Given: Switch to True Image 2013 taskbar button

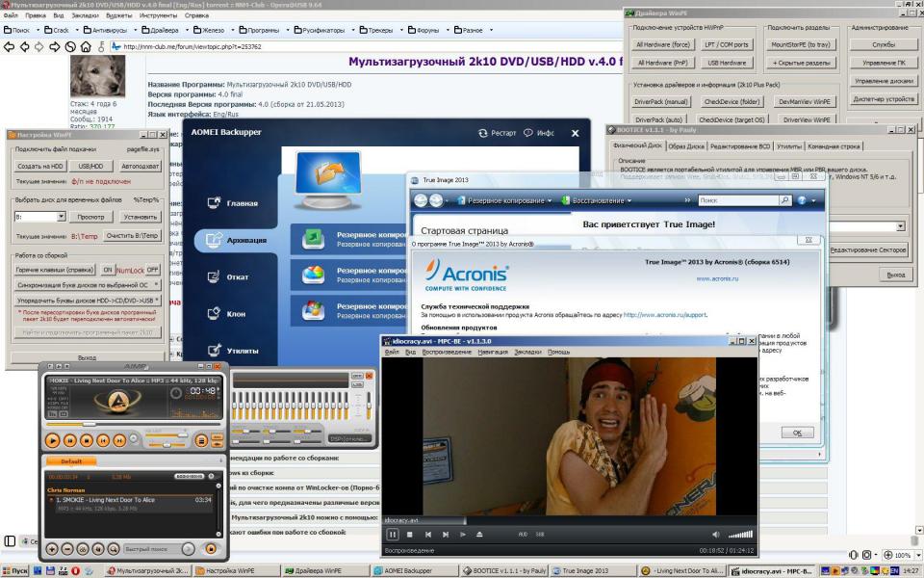Looking at the screenshot, I should point(592,570).
